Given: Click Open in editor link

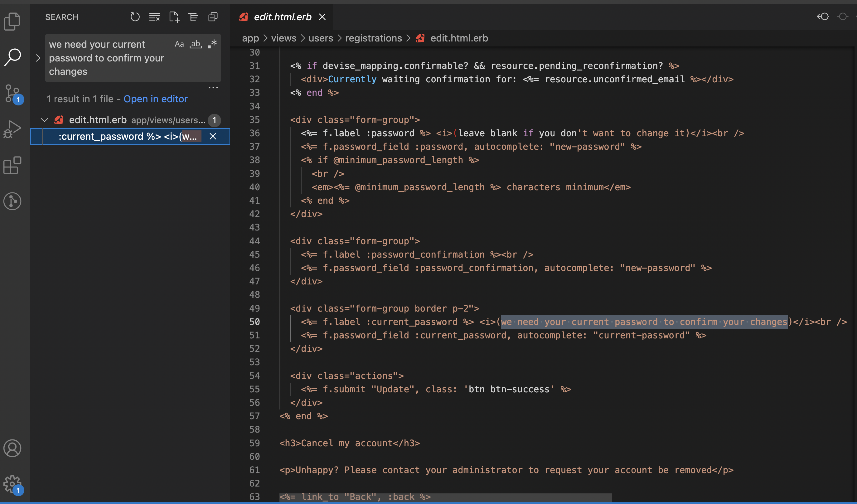Looking at the screenshot, I should (x=155, y=99).
